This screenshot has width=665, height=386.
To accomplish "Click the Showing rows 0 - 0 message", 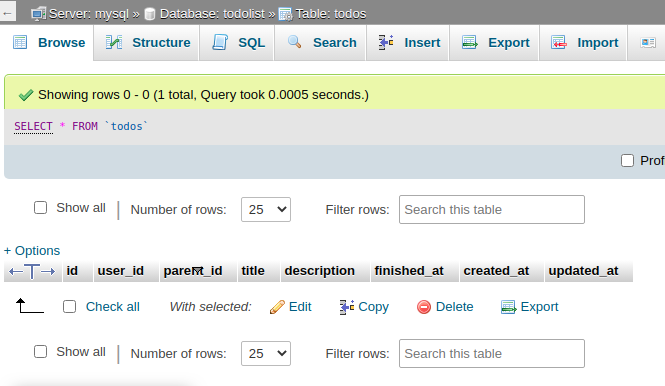I will (203, 95).
